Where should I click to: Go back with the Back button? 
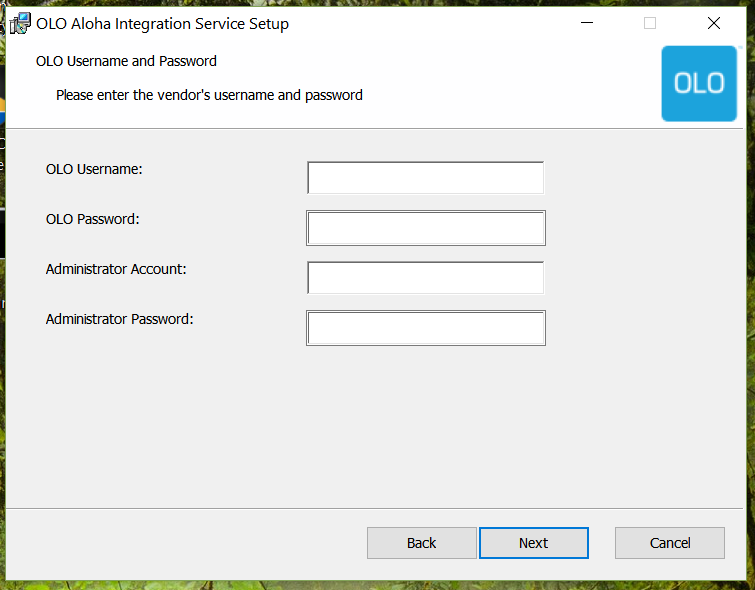[421, 543]
